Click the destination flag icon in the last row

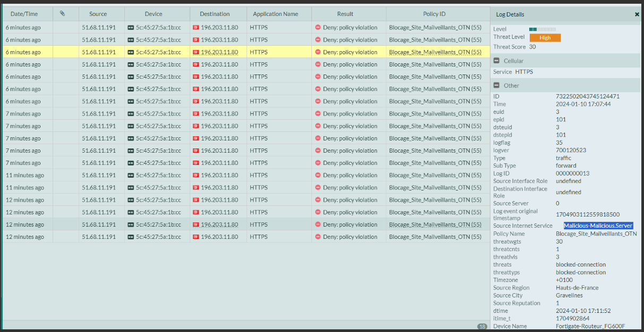(196, 237)
